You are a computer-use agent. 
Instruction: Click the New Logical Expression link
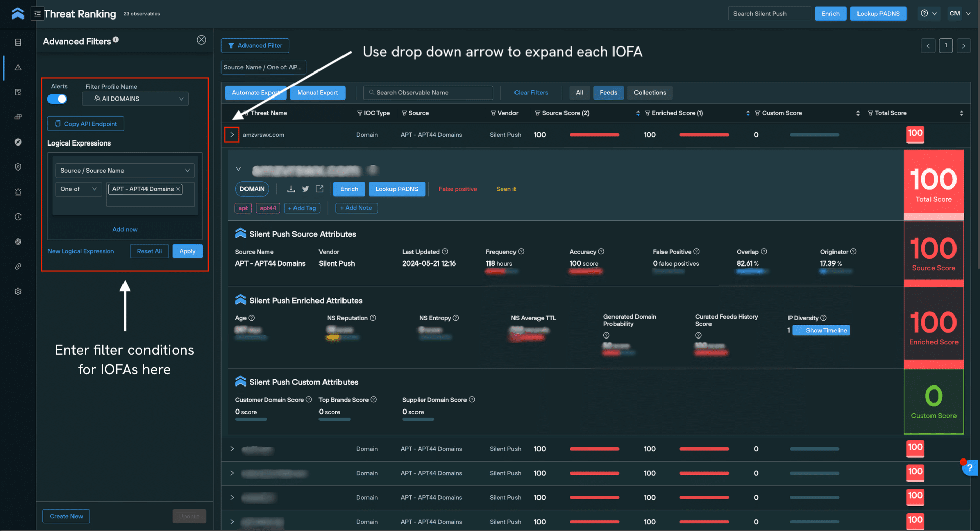[x=81, y=251]
